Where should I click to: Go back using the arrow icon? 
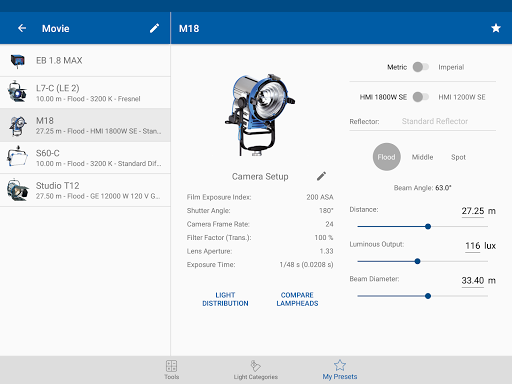point(22,28)
